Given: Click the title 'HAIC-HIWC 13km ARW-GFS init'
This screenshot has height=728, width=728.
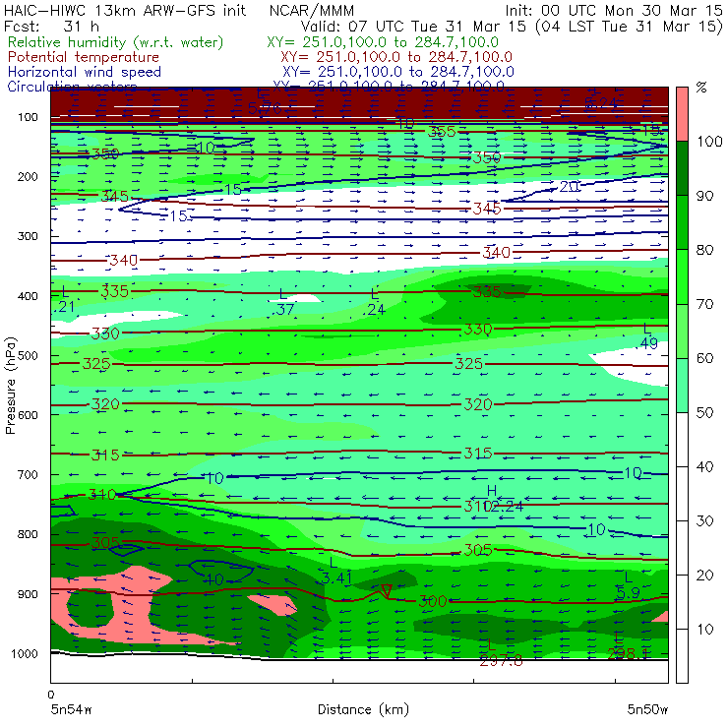Looking at the screenshot, I should pyautogui.click(x=125, y=10).
